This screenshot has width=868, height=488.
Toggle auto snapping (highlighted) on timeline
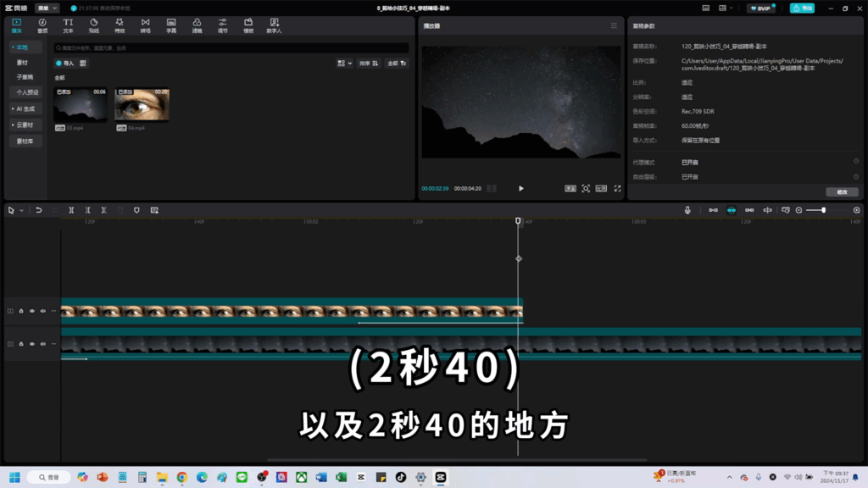point(732,210)
